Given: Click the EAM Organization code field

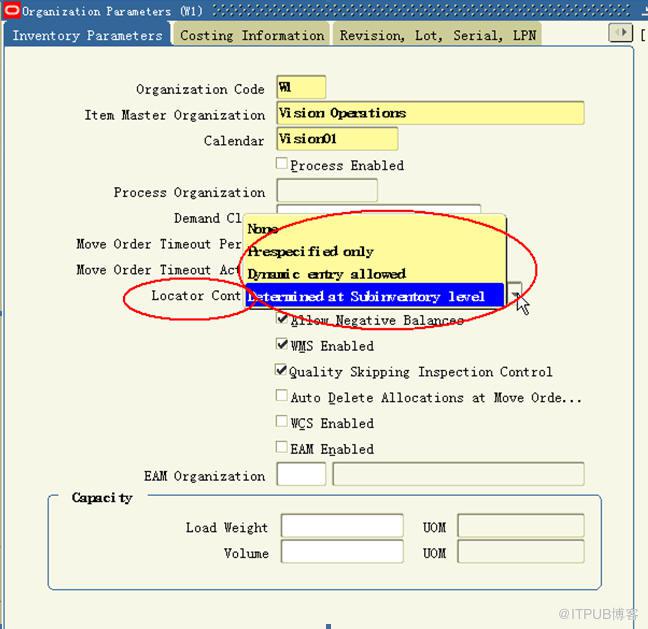Looking at the screenshot, I should click(x=301, y=474).
